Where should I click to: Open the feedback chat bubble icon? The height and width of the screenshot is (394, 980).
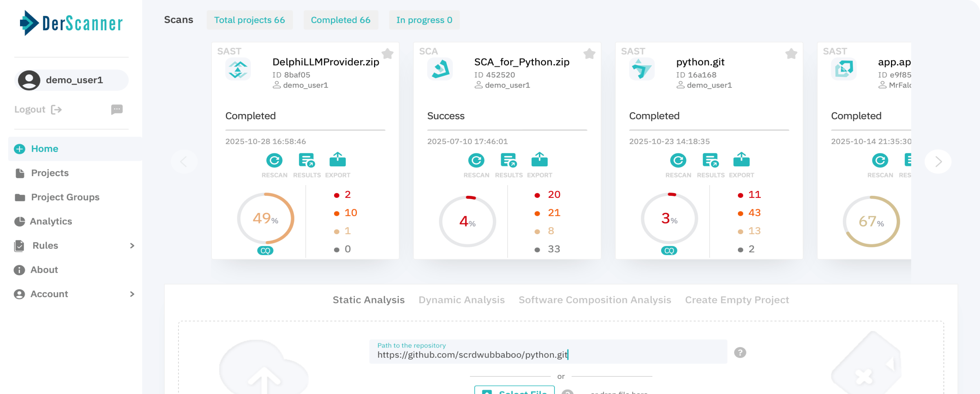[117, 110]
